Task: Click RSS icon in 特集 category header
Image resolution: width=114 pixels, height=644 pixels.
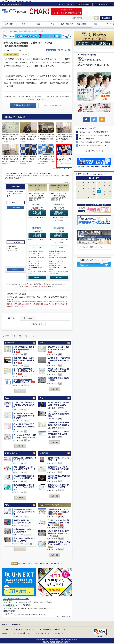Action: tap(34, 505)
